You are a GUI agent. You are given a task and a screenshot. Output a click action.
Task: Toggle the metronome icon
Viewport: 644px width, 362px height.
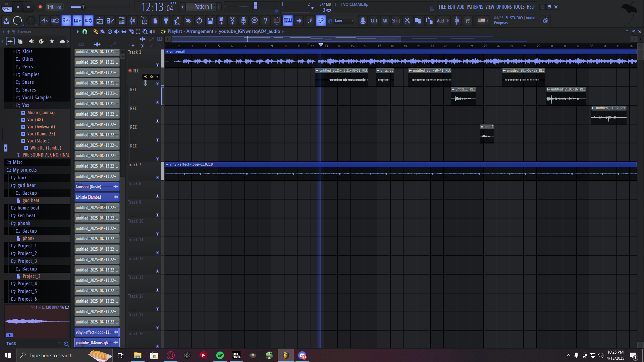[44, 21]
